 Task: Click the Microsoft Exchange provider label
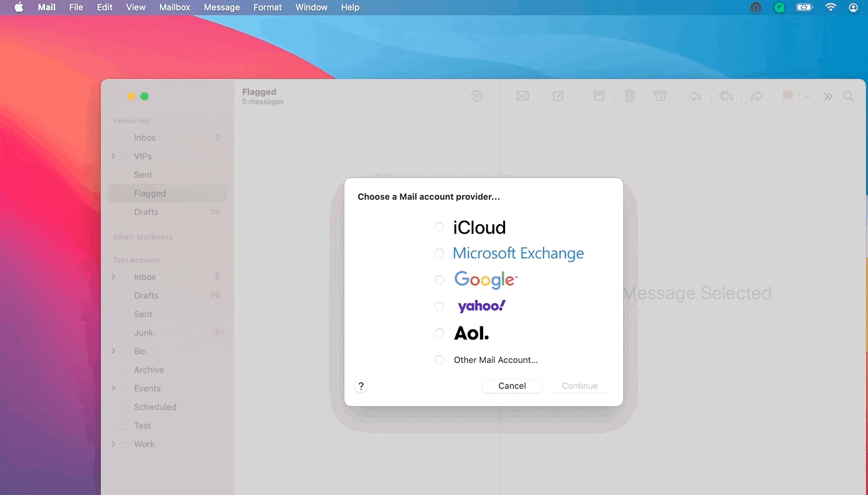point(518,253)
